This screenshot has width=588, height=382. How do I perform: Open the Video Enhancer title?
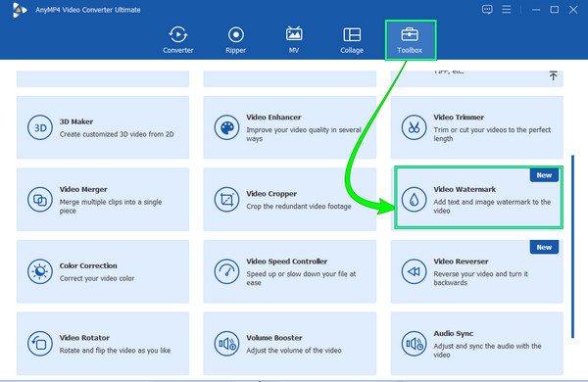[273, 118]
